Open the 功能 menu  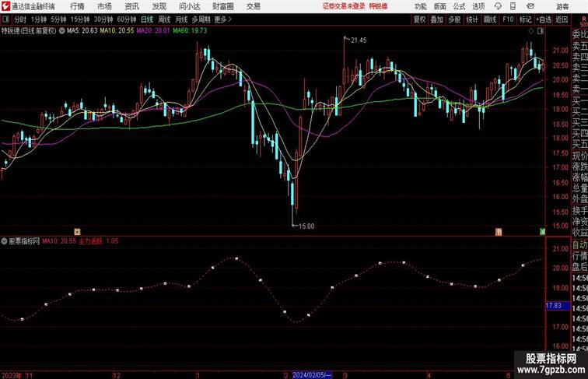pyautogui.click(x=420, y=7)
